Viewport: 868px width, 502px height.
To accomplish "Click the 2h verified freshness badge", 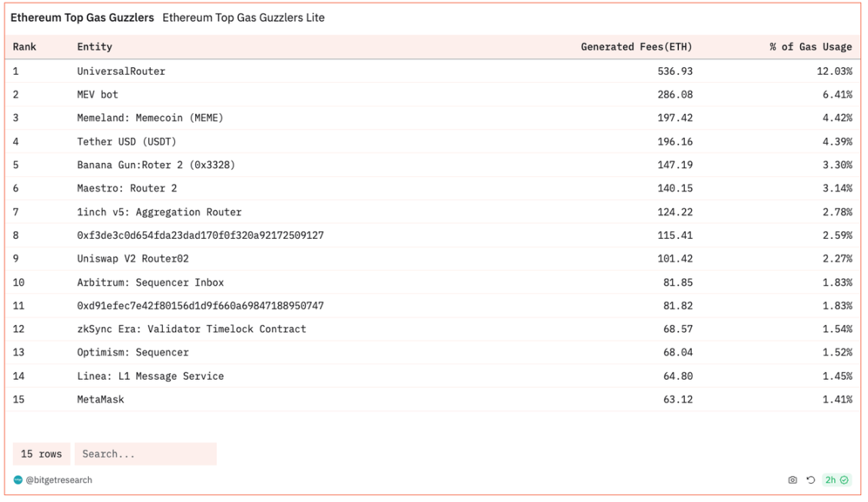I will 836,480.
